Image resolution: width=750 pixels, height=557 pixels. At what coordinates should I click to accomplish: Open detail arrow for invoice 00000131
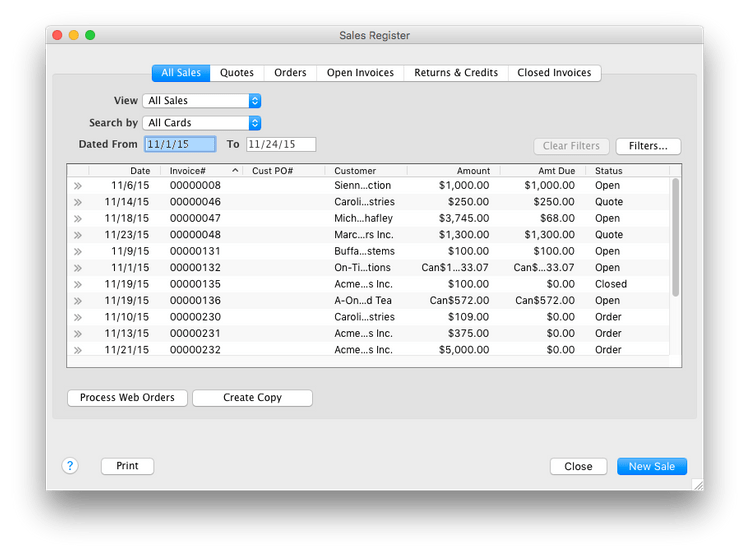click(x=78, y=251)
